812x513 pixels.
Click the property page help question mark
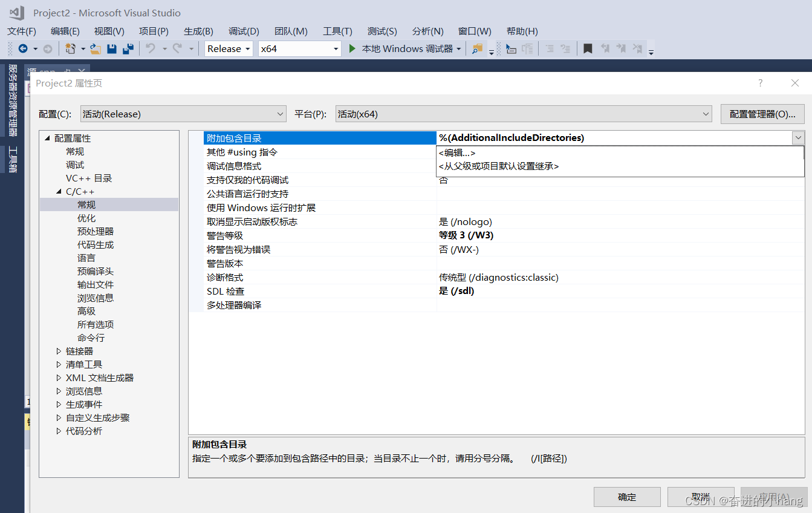pos(761,83)
